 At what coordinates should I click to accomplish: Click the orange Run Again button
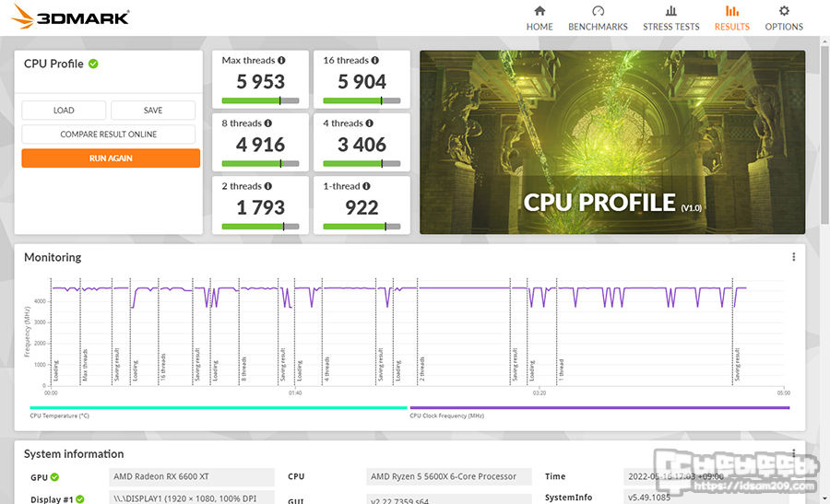click(111, 158)
